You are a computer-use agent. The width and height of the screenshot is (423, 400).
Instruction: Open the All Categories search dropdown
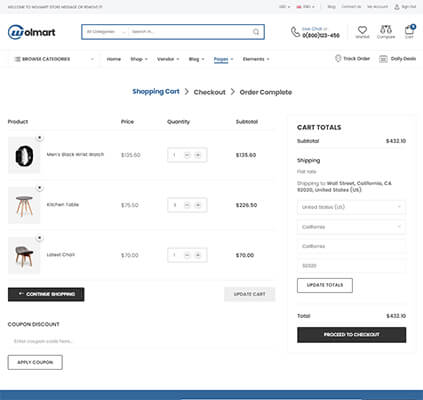pos(106,32)
